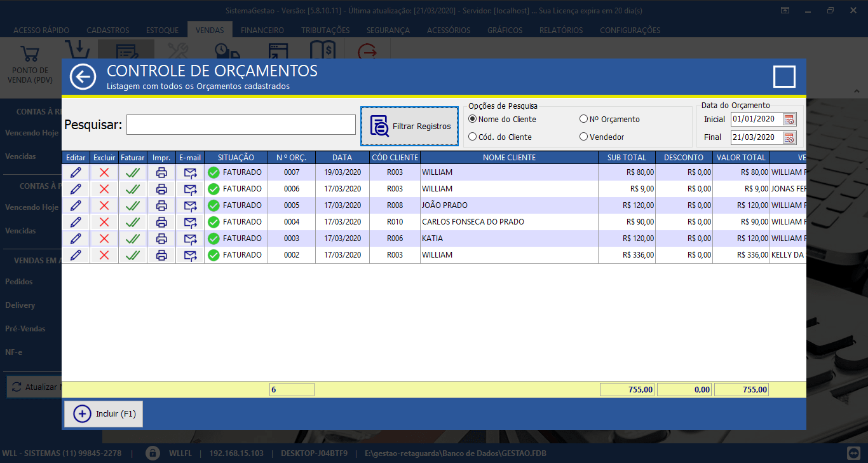This screenshot has width=868, height=463.
Task: Click the Inicial date field
Action: 756,119
